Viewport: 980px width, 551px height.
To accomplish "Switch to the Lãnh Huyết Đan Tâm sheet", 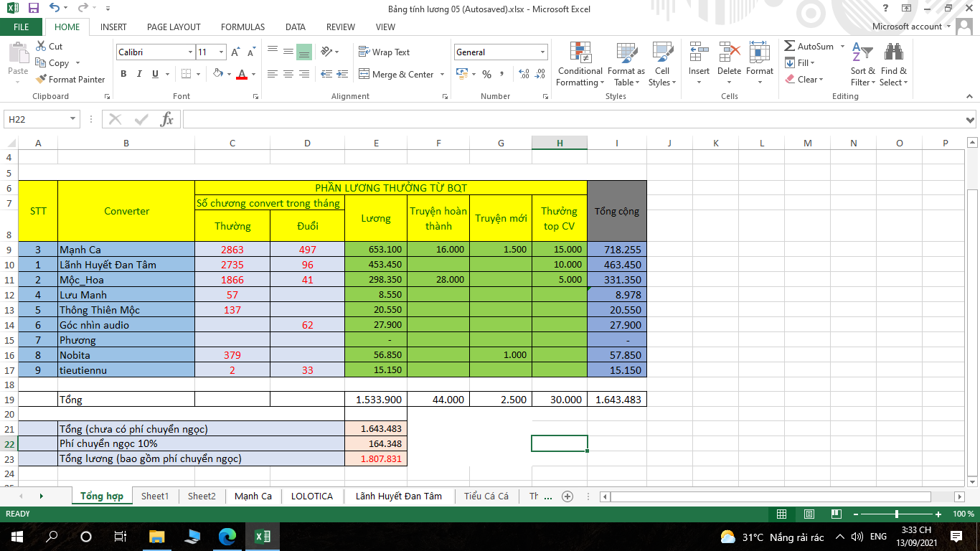I will [398, 496].
